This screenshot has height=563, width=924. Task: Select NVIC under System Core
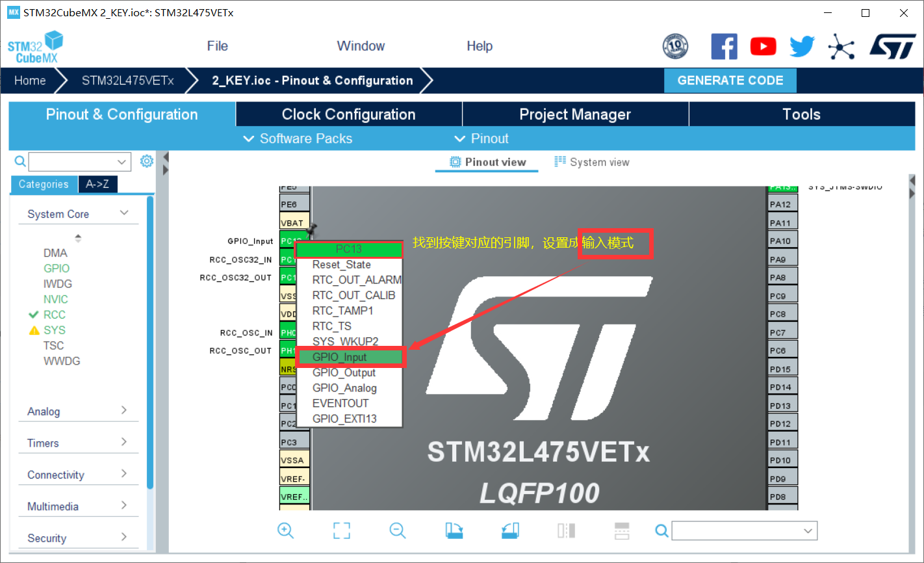point(56,299)
